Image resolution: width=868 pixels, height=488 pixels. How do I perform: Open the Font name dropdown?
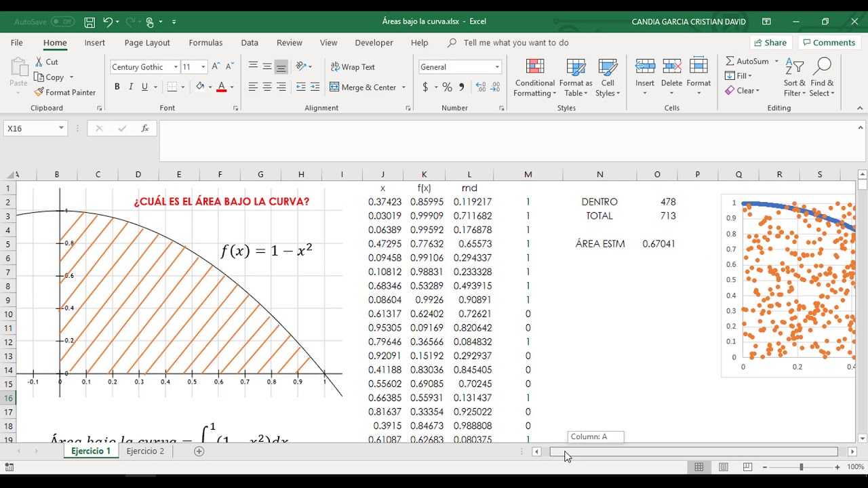click(176, 67)
